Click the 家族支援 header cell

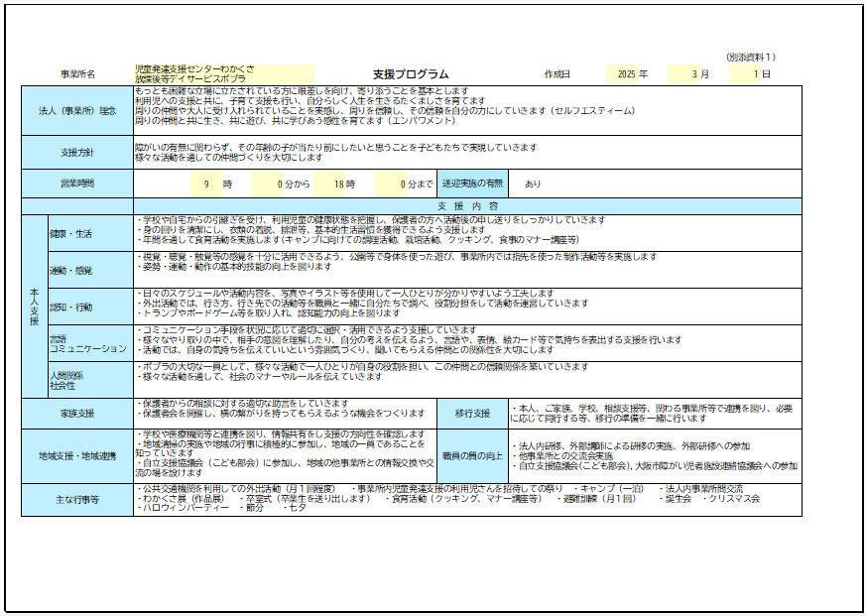77,413
